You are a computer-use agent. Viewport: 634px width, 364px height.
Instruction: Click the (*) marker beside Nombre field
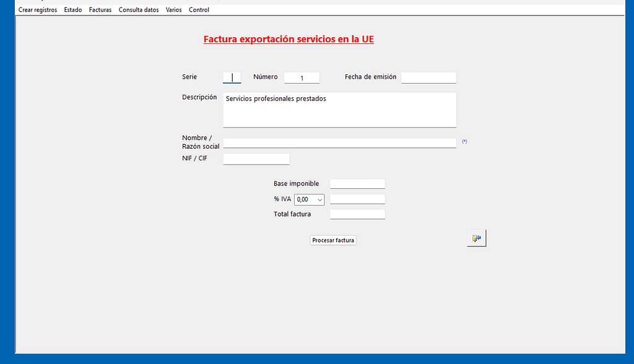pyautogui.click(x=464, y=142)
